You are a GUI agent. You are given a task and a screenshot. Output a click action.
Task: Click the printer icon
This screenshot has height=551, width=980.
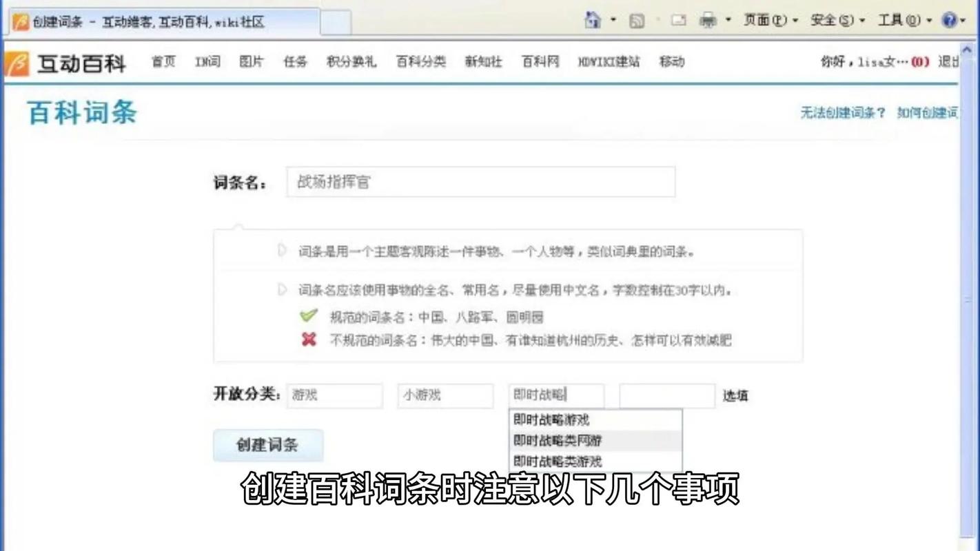point(708,21)
